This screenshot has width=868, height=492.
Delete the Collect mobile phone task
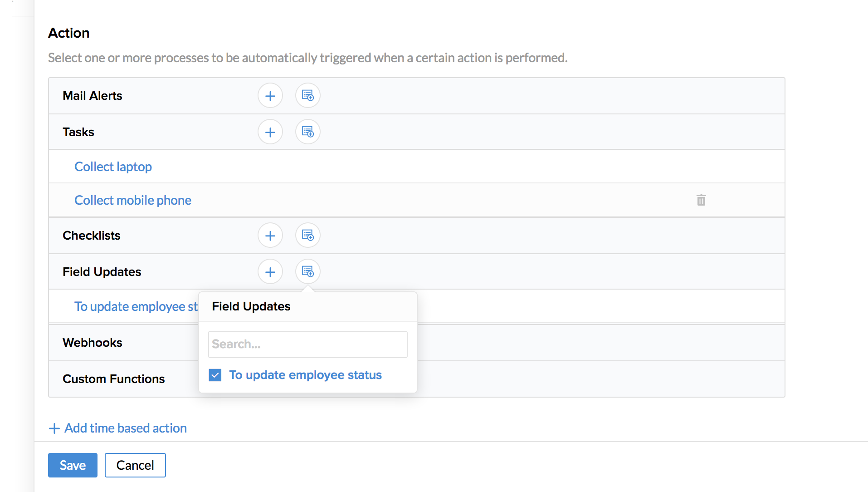701,200
